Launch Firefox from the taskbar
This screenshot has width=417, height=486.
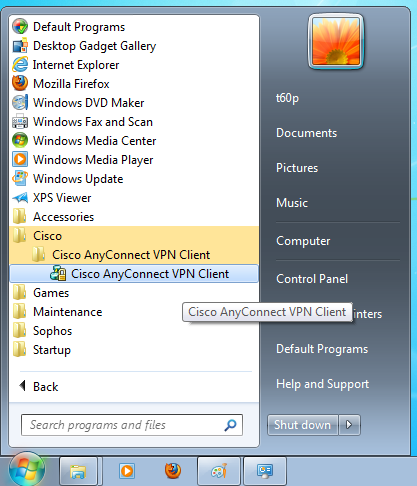tap(173, 471)
